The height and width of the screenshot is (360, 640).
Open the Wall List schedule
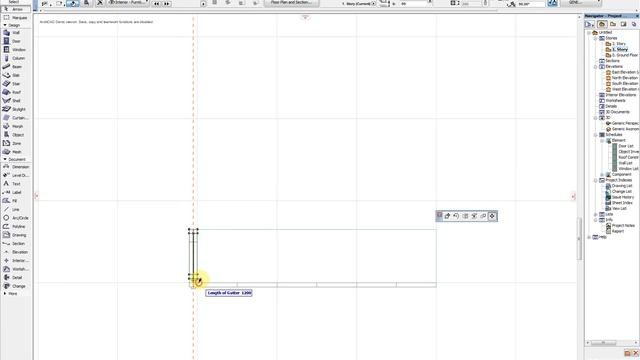(x=625, y=163)
